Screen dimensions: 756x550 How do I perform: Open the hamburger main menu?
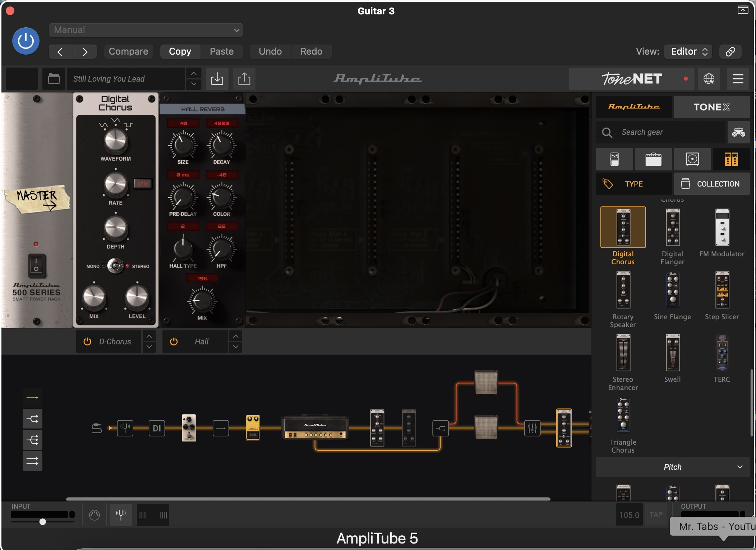pos(738,79)
